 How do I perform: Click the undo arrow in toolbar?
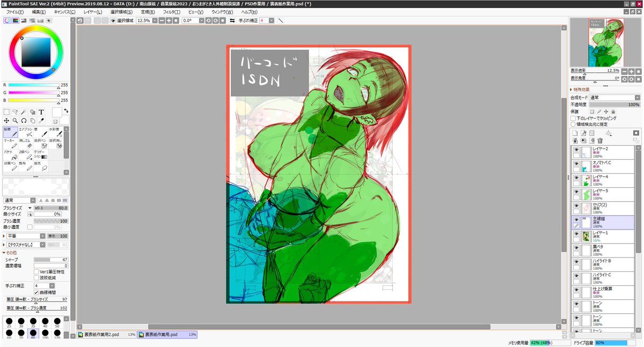79,20
